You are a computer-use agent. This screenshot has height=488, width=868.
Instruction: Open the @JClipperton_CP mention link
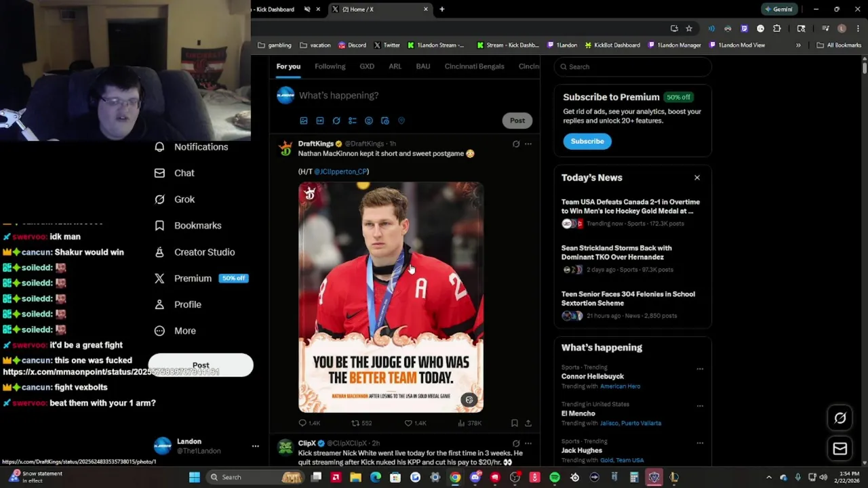click(x=341, y=172)
